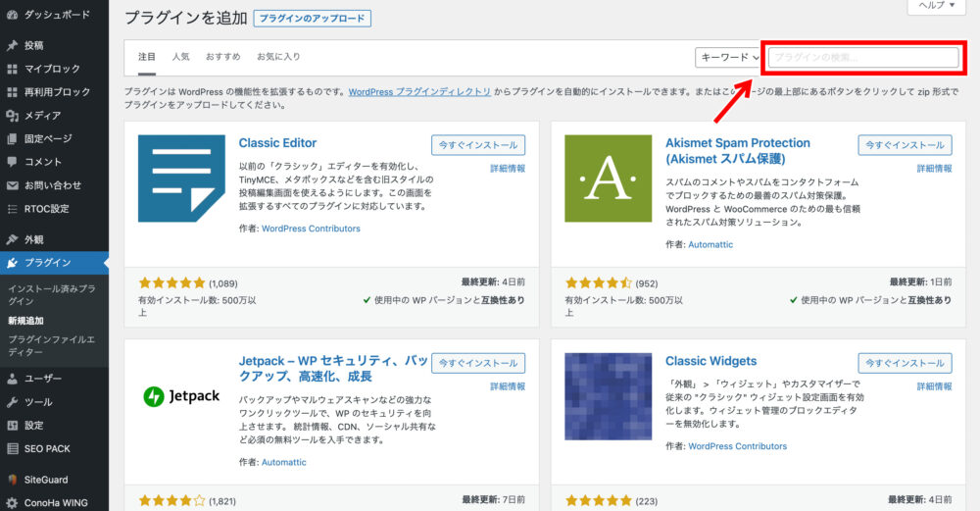Click the SEO PACK sidebar icon
Viewport: 980px width, 511px height.
[12, 448]
